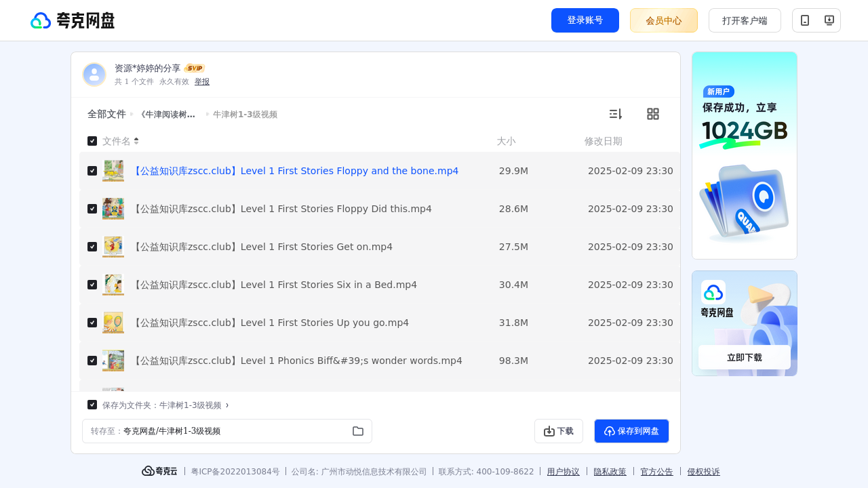This screenshot has height=488, width=868.
Task: Open the 用户协议 link
Action: click(x=564, y=472)
